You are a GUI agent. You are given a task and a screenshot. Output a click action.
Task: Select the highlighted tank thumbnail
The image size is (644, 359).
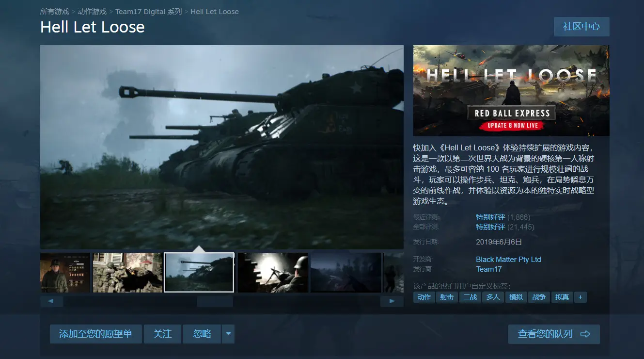199,273
